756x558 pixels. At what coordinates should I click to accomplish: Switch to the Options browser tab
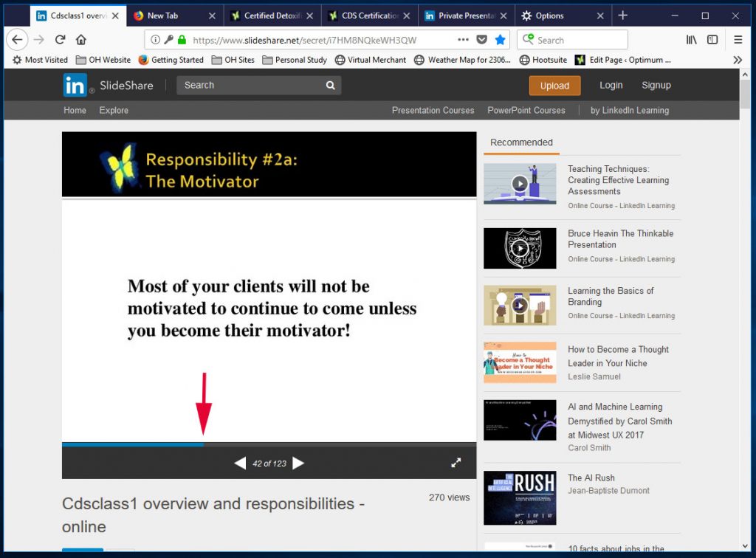(550, 15)
